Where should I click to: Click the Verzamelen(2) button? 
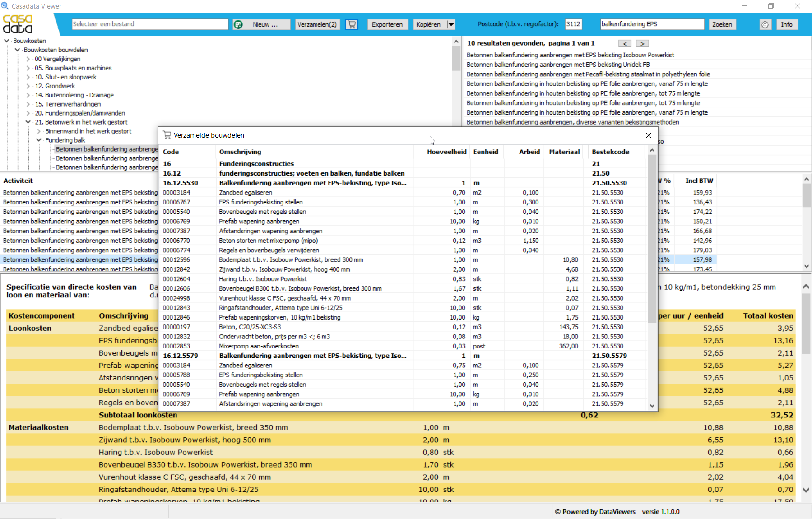[x=317, y=24]
